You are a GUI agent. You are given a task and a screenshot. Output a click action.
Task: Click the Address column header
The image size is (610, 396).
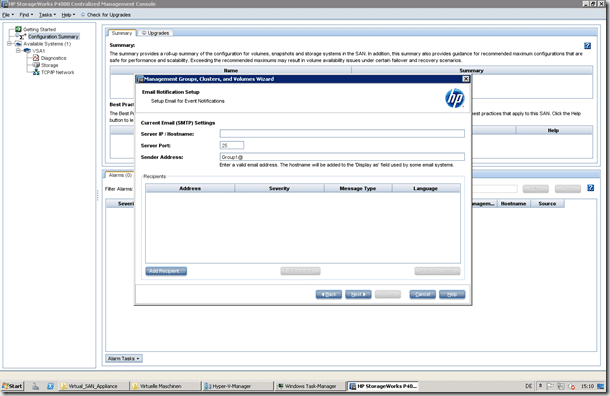click(190, 188)
